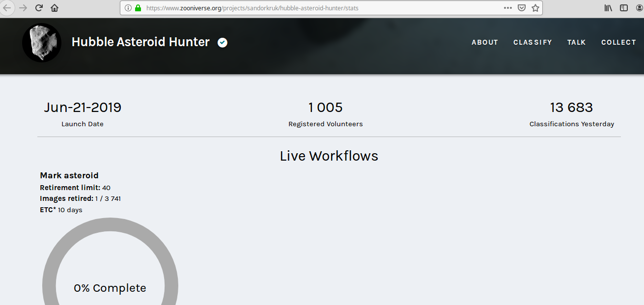This screenshot has height=305, width=644.
Task: Click the verified checkmark badge next to title
Action: pyautogui.click(x=223, y=43)
